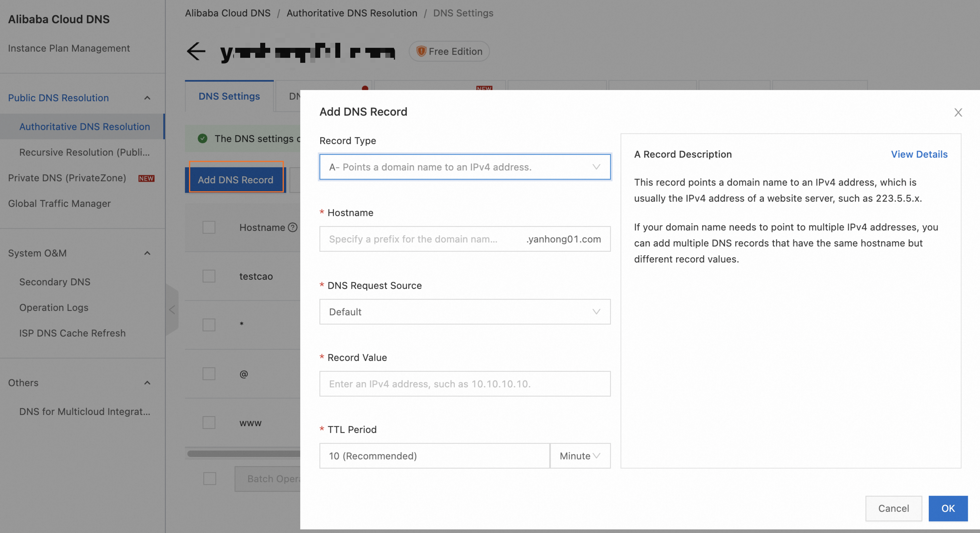Check the Hostname header select-all checkbox
Image resolution: width=980 pixels, height=533 pixels.
click(209, 227)
